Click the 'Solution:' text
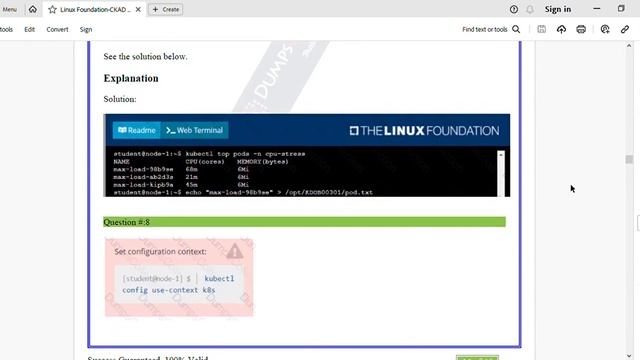640x360 pixels. [120, 99]
